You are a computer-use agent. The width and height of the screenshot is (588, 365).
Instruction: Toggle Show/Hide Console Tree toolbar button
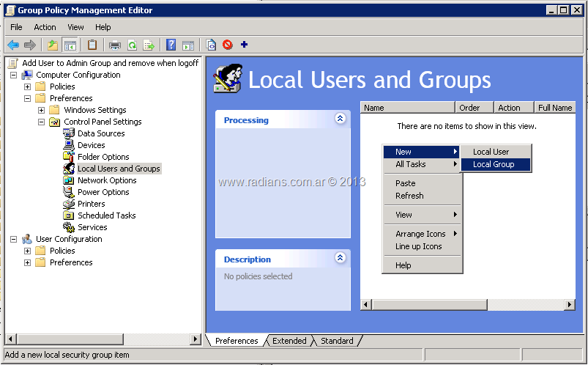click(x=70, y=45)
